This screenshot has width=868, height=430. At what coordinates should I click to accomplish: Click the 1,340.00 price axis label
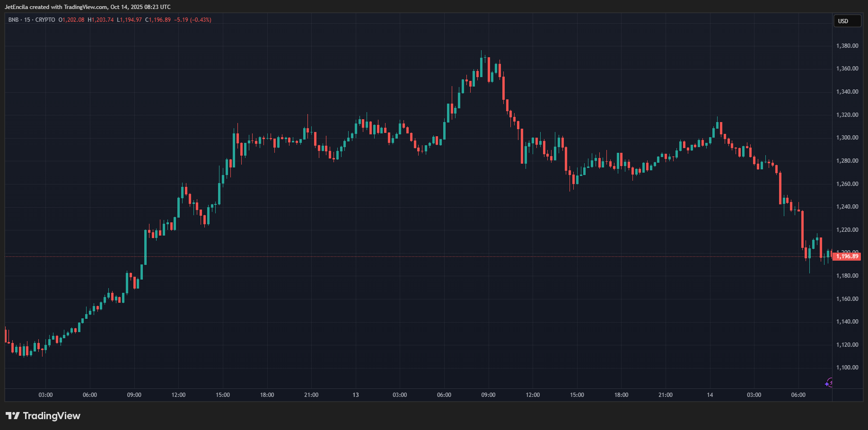(x=847, y=92)
